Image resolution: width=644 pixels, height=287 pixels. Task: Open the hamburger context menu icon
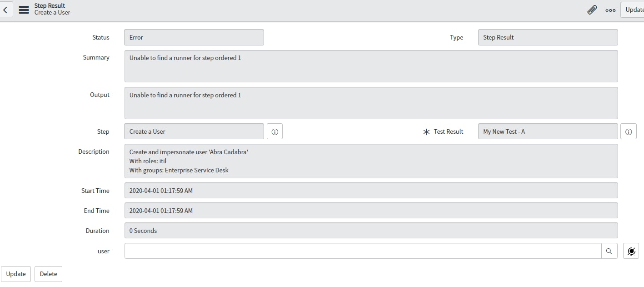(24, 10)
